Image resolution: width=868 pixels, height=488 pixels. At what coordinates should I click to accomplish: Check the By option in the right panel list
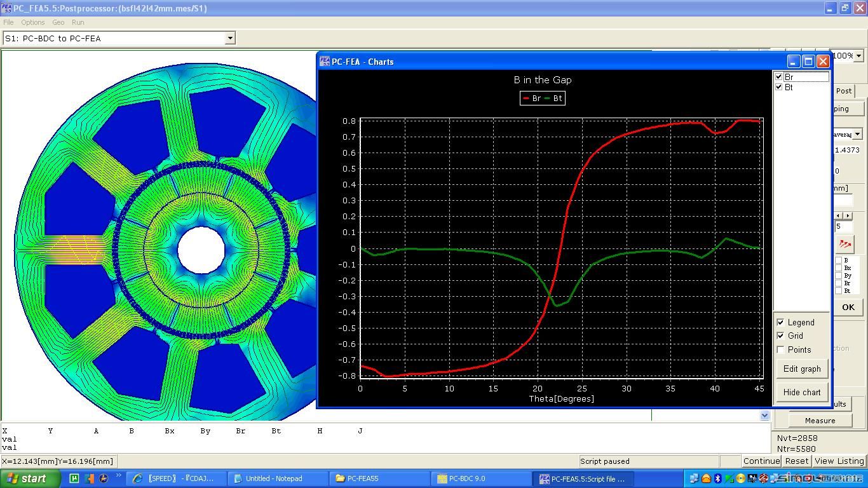point(838,276)
